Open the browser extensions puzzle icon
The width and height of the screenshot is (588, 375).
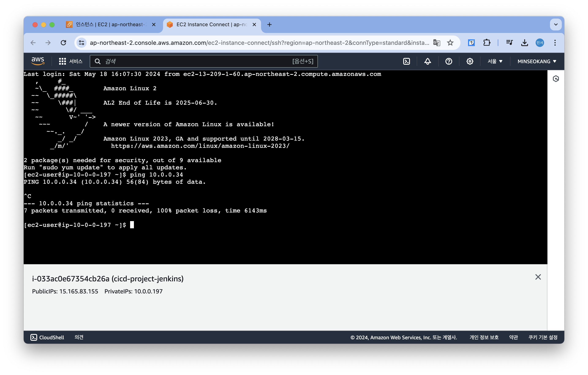487,43
